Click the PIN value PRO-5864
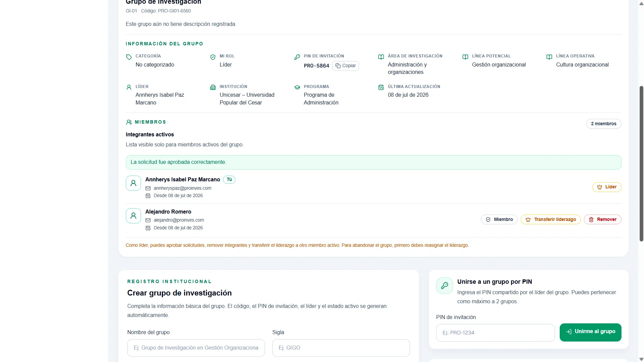This screenshot has width=644, height=362. pos(316,66)
